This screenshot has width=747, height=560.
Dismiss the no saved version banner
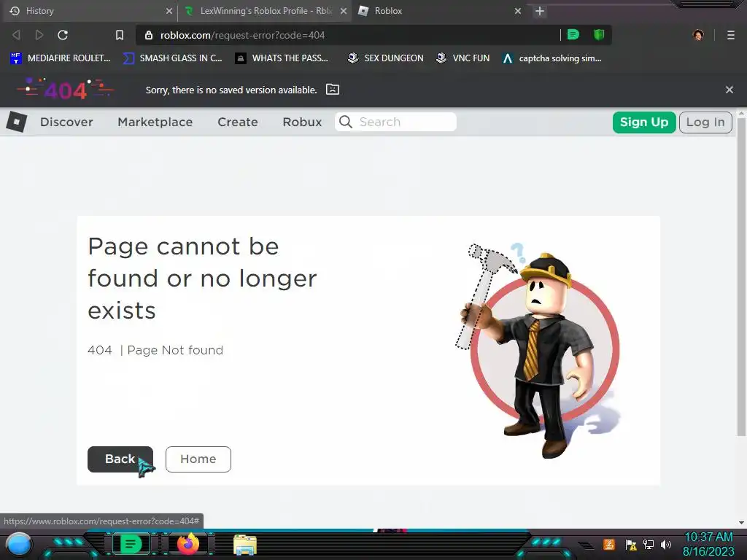tap(729, 90)
